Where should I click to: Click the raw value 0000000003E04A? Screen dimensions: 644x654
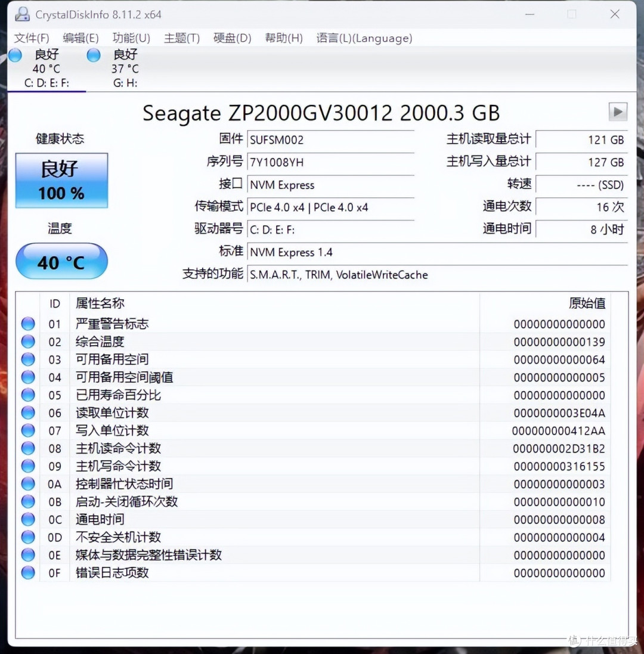[559, 413]
